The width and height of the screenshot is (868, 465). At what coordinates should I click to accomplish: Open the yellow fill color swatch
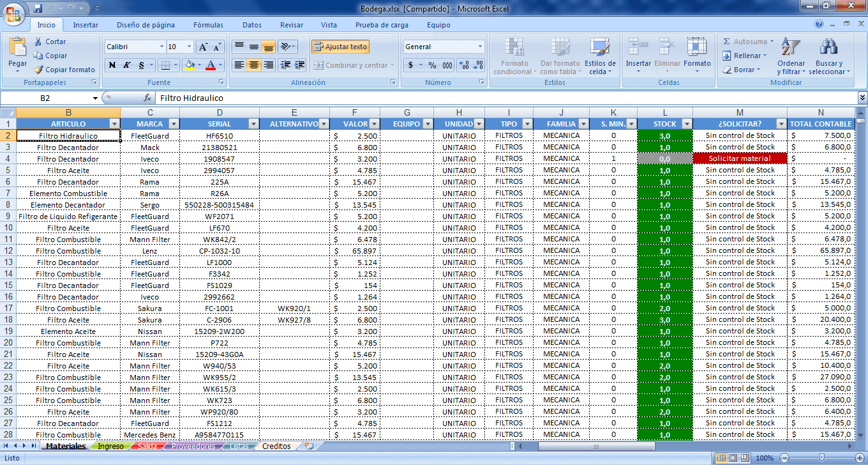coord(188,65)
